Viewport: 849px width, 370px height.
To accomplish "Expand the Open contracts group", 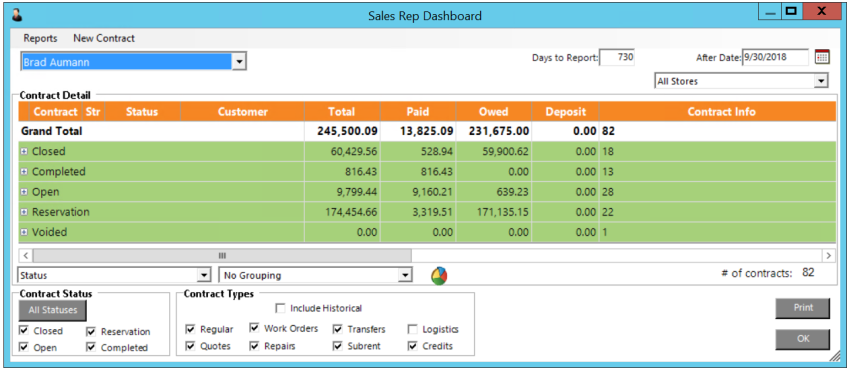I will [x=24, y=192].
